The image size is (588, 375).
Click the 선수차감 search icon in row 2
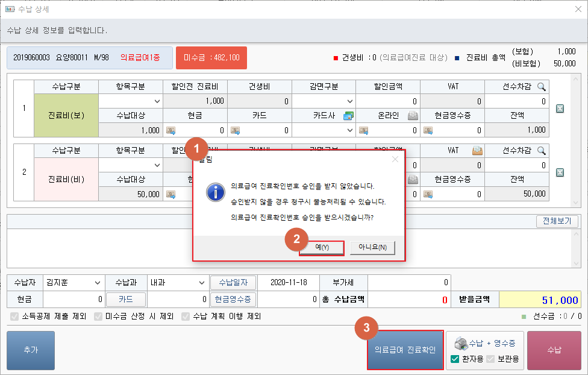point(542,151)
